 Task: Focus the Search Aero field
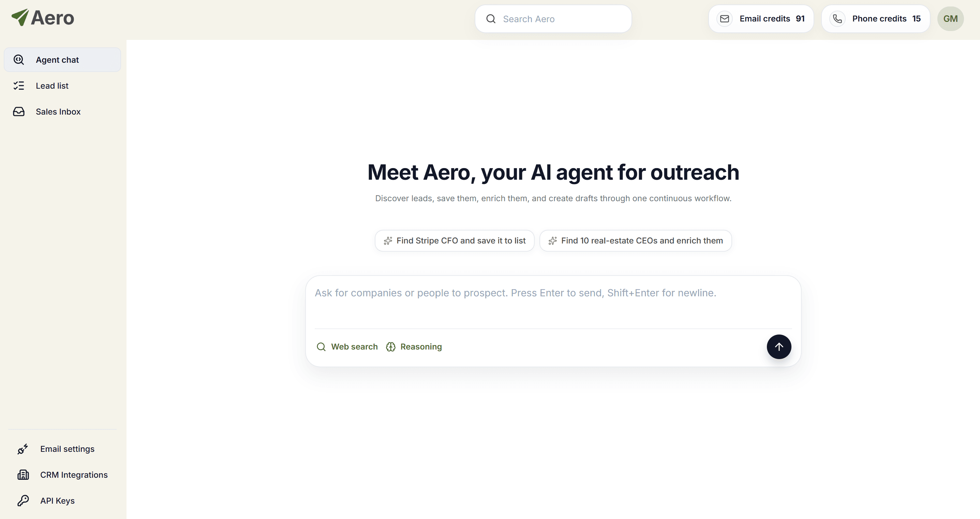[x=553, y=19]
